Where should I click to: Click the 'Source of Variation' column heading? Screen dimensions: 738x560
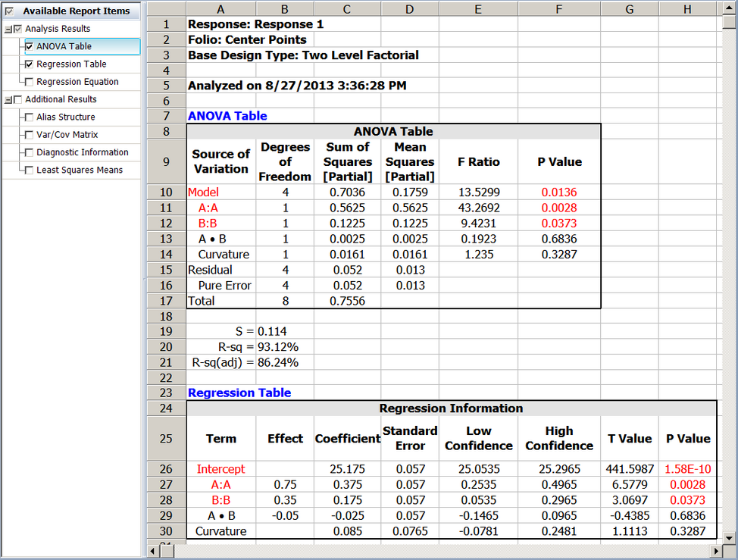pyautogui.click(x=221, y=161)
